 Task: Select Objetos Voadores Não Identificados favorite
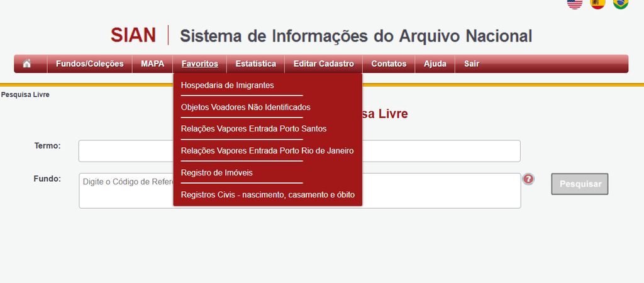pyautogui.click(x=246, y=107)
